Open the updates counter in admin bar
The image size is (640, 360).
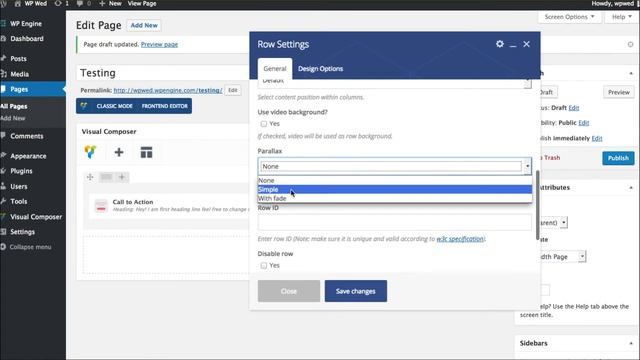tap(62, 4)
